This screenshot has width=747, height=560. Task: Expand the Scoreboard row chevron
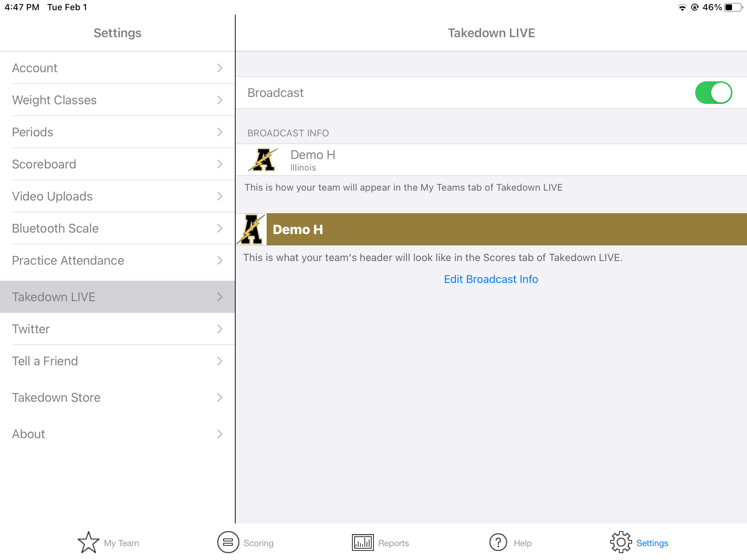[x=220, y=164]
